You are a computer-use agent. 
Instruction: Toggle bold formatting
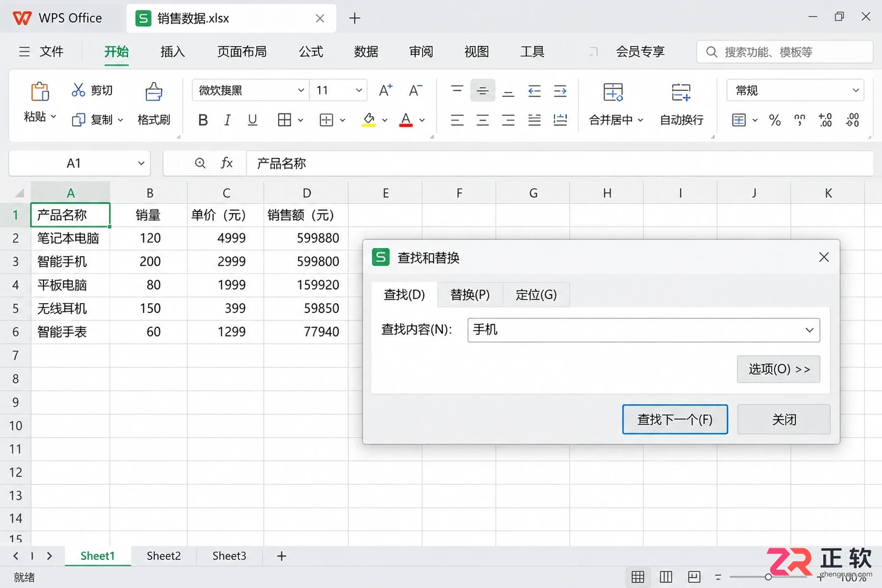pyautogui.click(x=203, y=120)
